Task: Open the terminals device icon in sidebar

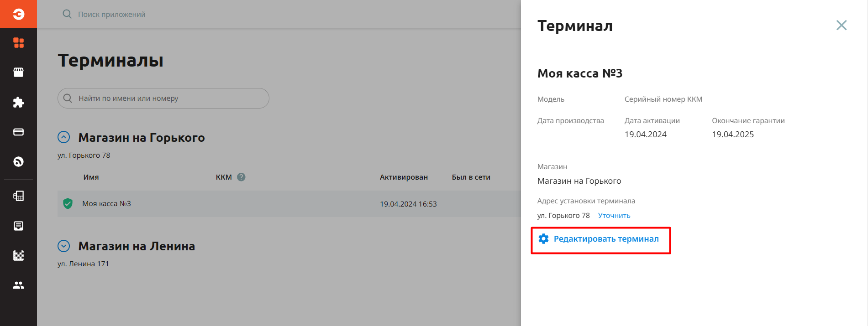Action: (x=18, y=196)
